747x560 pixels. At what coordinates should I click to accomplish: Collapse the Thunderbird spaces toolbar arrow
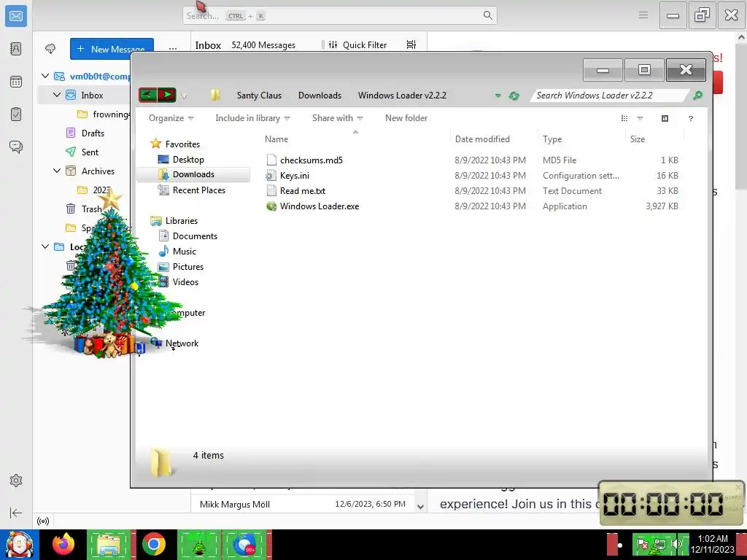[x=16, y=513]
